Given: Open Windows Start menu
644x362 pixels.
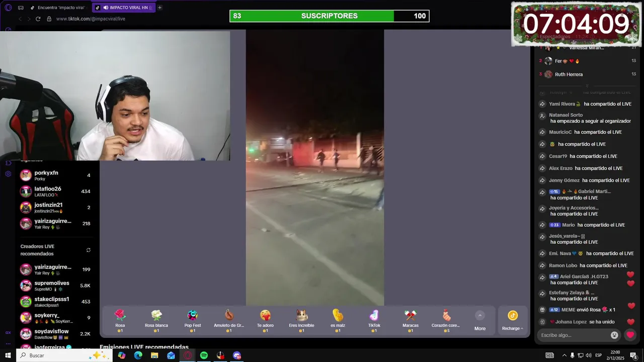Looking at the screenshot, I should pos(8,355).
